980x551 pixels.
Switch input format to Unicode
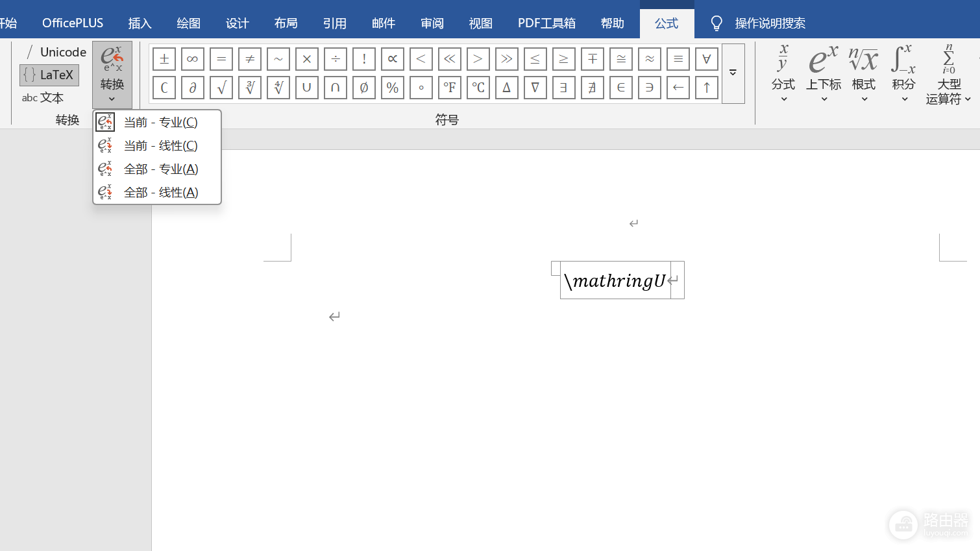pos(56,52)
